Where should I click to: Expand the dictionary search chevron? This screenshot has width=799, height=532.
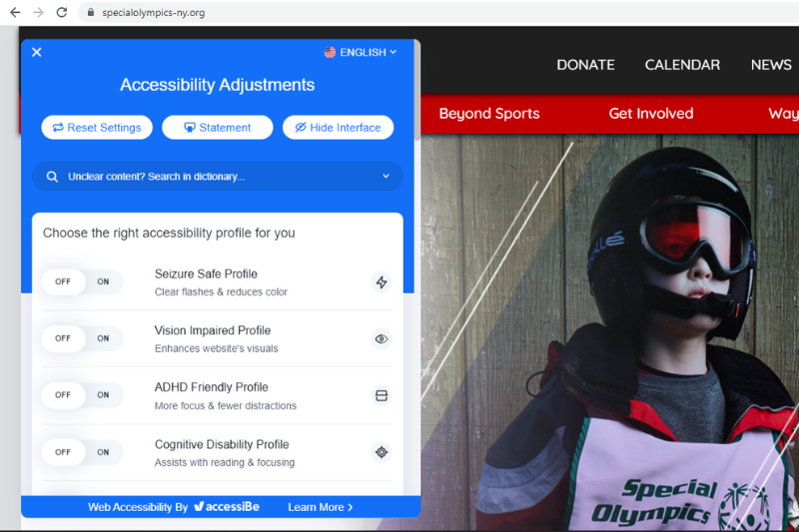click(x=387, y=177)
